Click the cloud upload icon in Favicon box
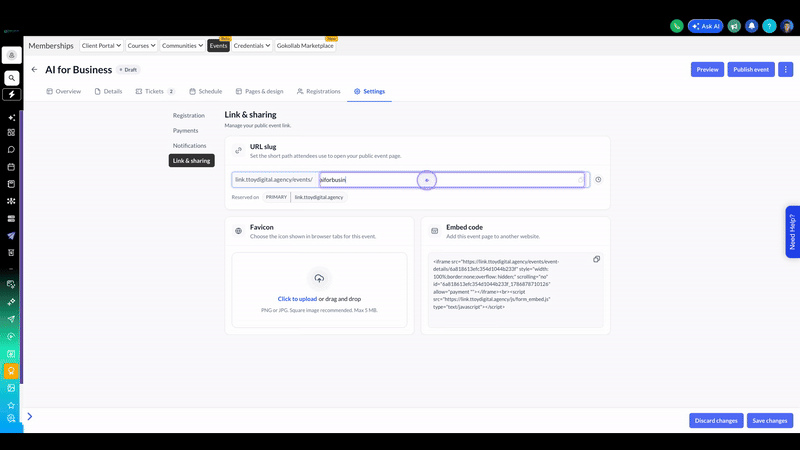This screenshot has height=450, width=800. click(x=319, y=279)
